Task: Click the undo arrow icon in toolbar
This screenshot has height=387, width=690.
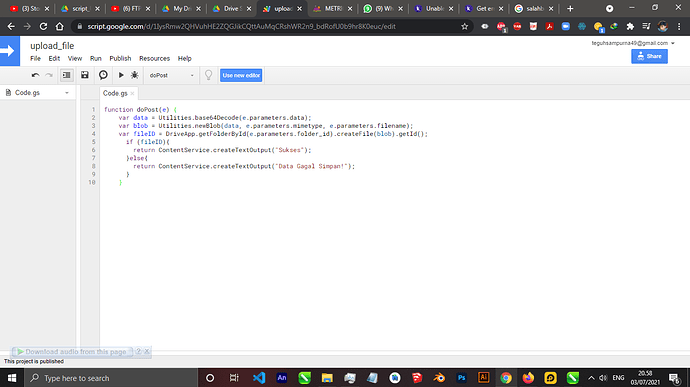Action: (36, 75)
